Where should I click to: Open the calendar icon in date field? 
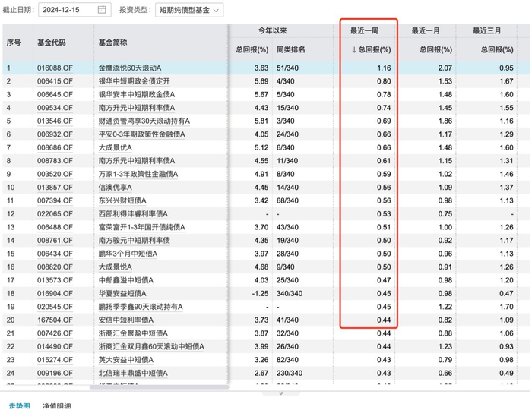pos(101,9)
